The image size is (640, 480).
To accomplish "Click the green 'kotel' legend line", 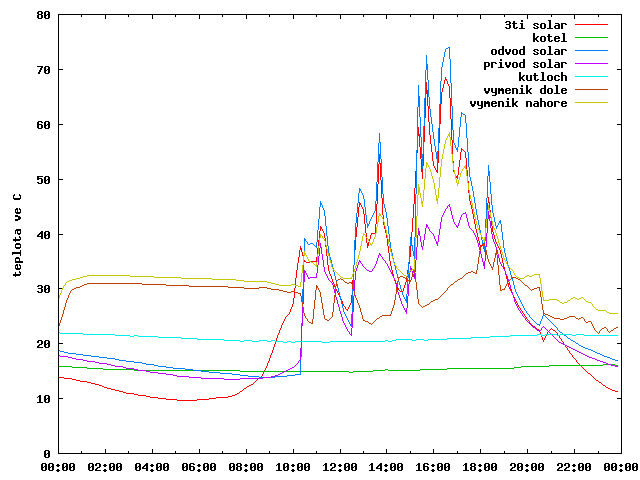I will click(591, 38).
